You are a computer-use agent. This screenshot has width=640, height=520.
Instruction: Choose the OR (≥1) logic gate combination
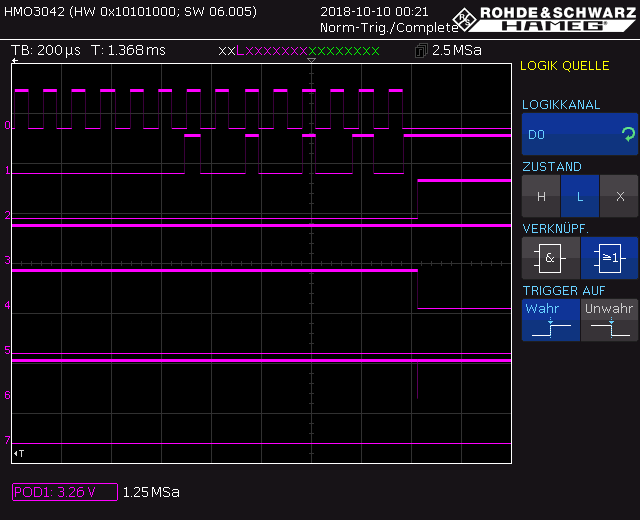(609, 258)
